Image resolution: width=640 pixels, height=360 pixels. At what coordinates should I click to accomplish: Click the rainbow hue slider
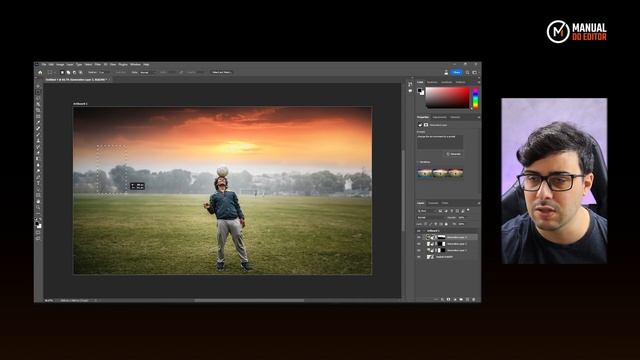[x=475, y=98]
